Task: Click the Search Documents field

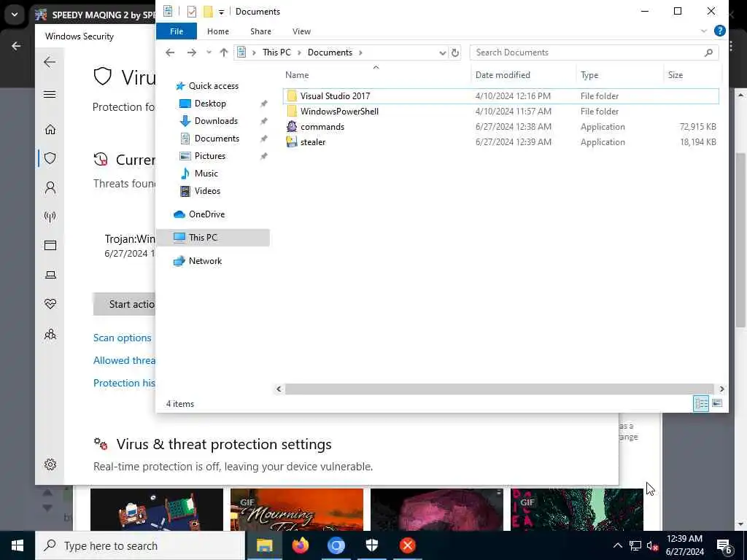Action: click(594, 52)
